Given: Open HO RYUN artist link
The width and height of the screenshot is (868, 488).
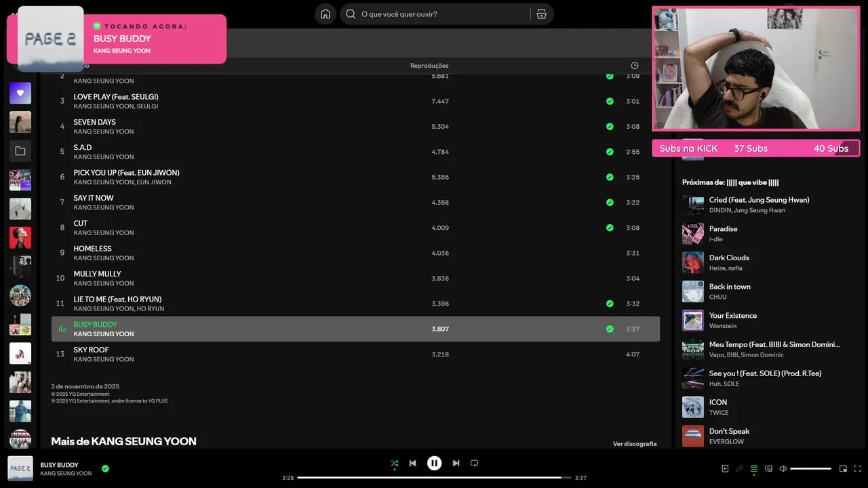Looking at the screenshot, I should 151,309.
